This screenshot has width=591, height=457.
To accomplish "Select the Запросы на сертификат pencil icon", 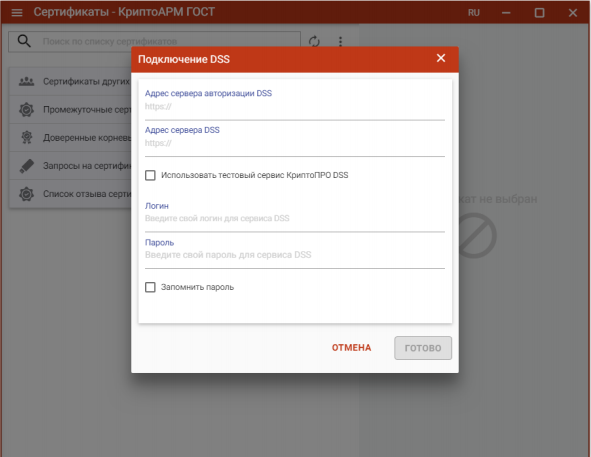I will tap(26, 166).
